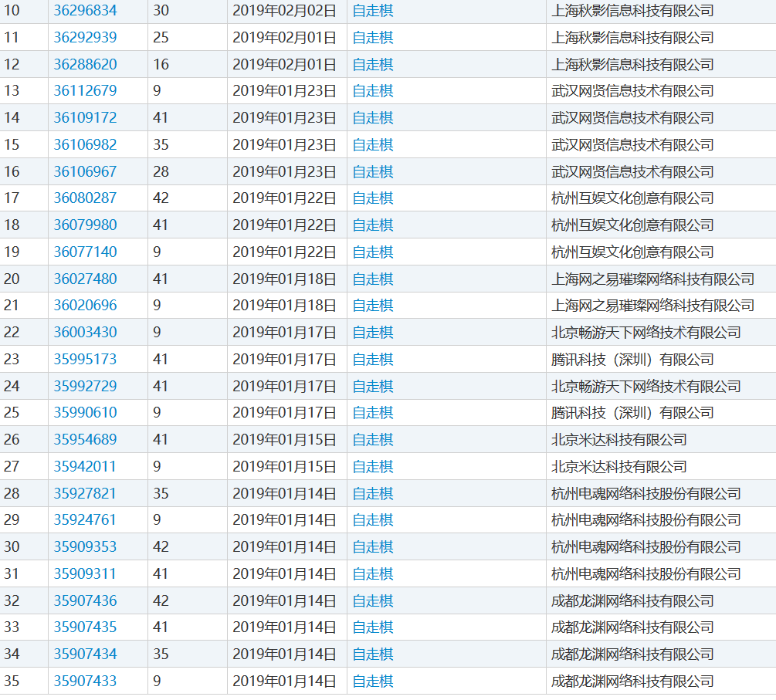Open registration number 35907434 link
This screenshot has width=776, height=700.
point(85,654)
